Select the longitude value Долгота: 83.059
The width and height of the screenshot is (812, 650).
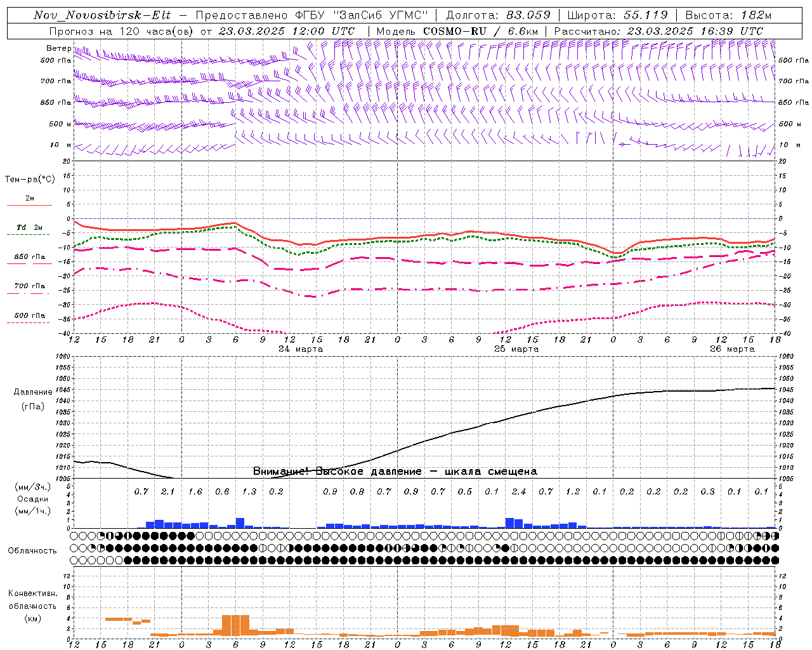498,15
